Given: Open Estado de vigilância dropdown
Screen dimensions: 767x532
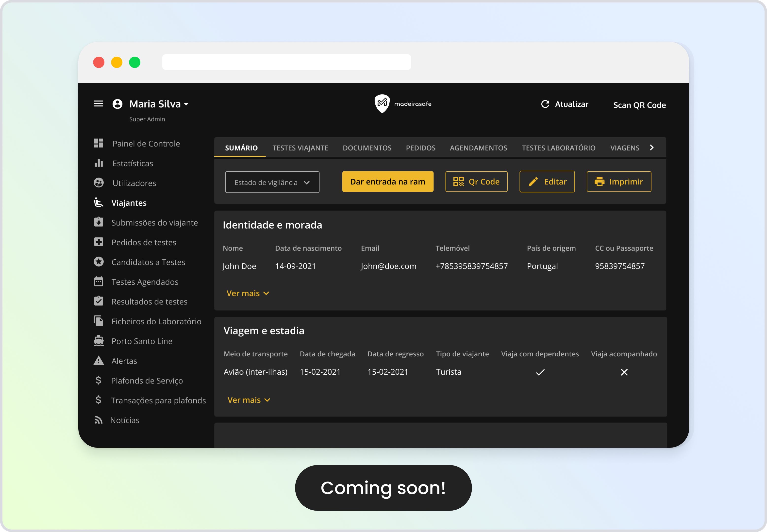Looking at the screenshot, I should 272,182.
